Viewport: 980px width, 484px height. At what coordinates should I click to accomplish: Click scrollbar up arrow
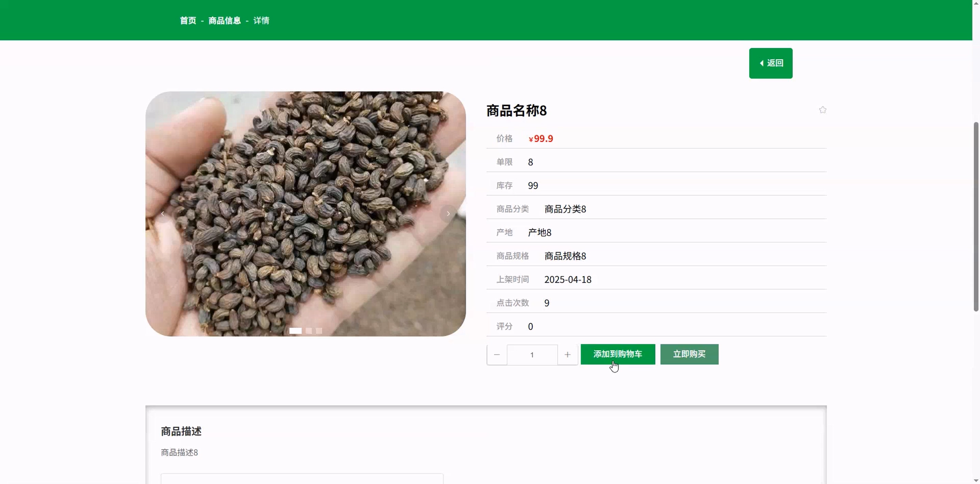pyautogui.click(x=976, y=3)
